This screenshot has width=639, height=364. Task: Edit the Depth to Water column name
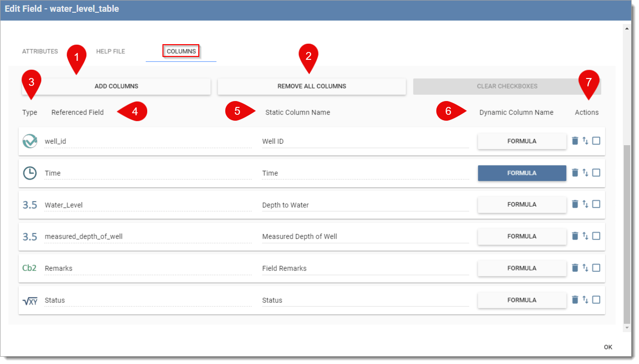click(x=365, y=205)
